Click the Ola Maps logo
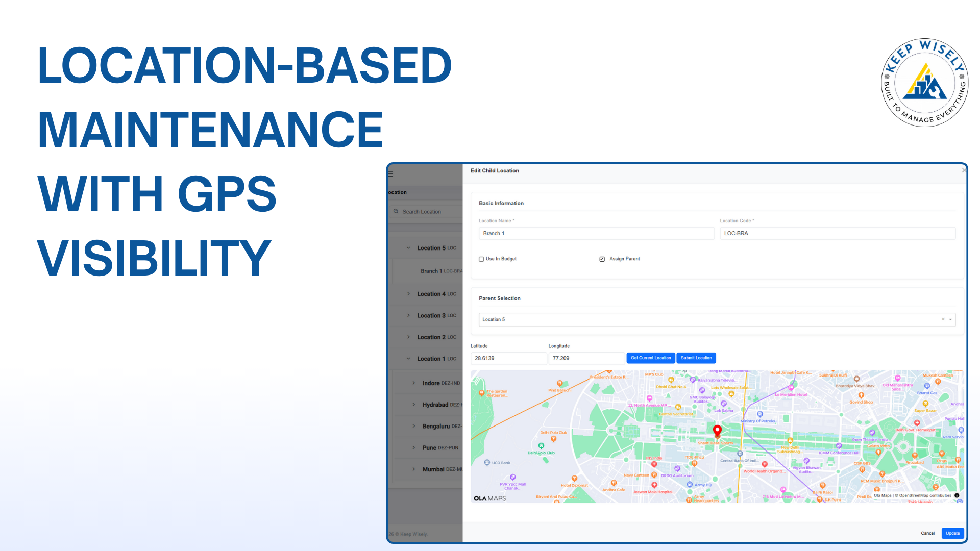Screen dimensions: 980x551 pyautogui.click(x=489, y=498)
